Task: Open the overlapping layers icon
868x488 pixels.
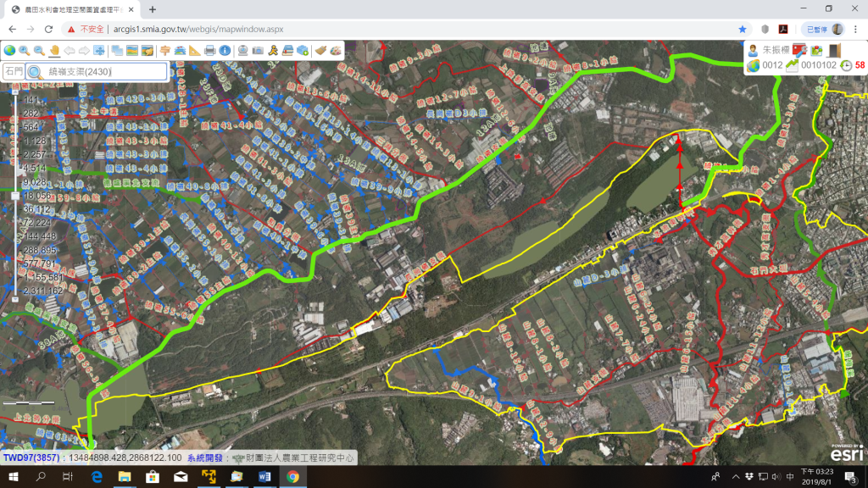Action: coord(117,50)
